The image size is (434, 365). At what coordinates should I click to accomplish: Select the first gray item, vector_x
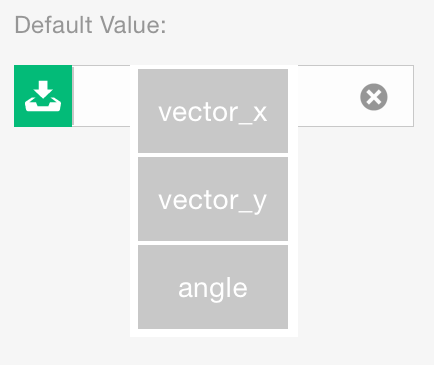pos(213,111)
